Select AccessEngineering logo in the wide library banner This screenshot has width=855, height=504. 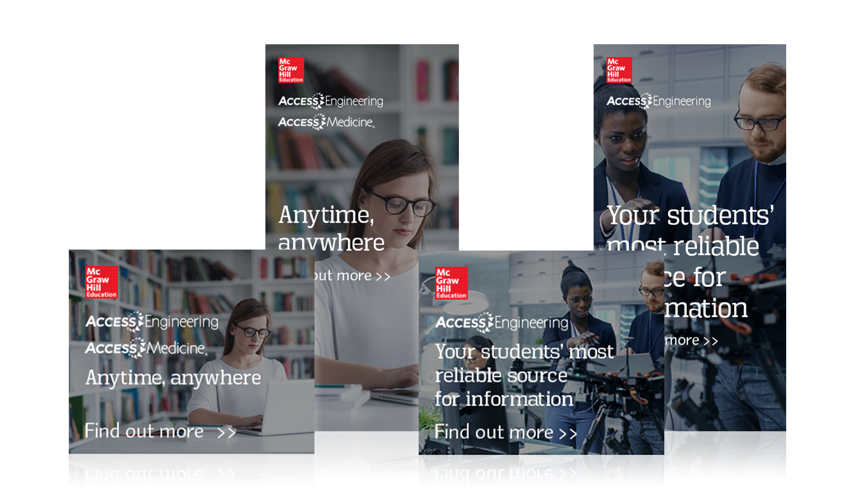[x=152, y=322]
